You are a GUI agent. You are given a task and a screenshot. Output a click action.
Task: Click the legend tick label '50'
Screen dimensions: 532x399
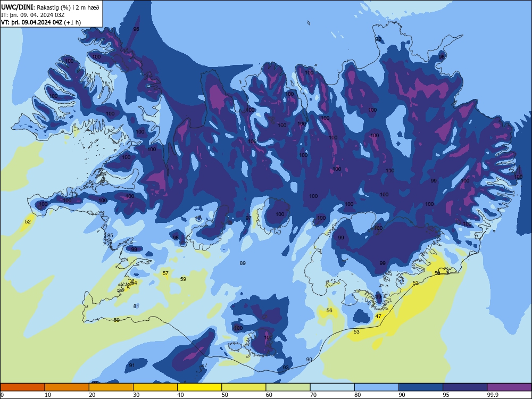point(225,395)
